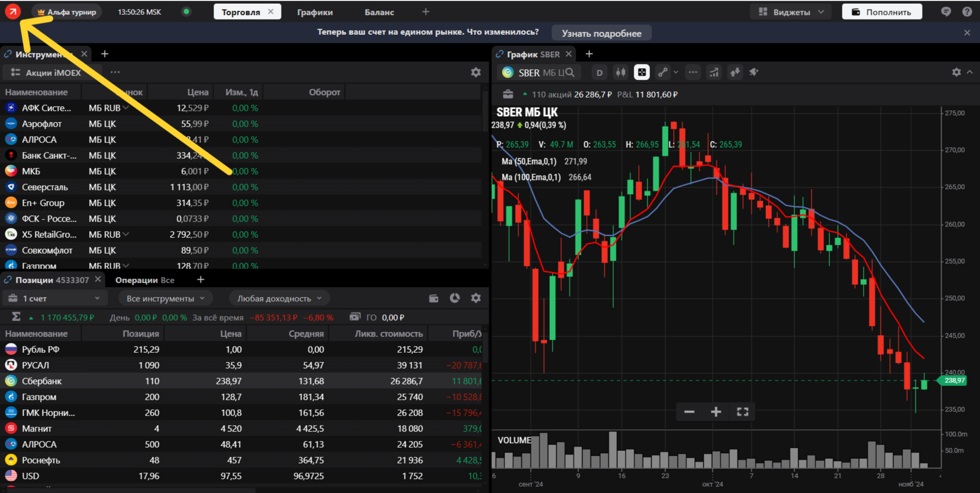Change the D timeframe on chart
Viewport: 980px width, 493px height.
click(599, 73)
